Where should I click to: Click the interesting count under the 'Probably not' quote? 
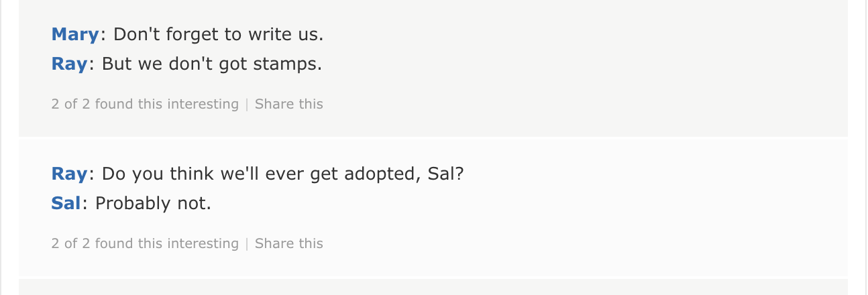click(145, 243)
